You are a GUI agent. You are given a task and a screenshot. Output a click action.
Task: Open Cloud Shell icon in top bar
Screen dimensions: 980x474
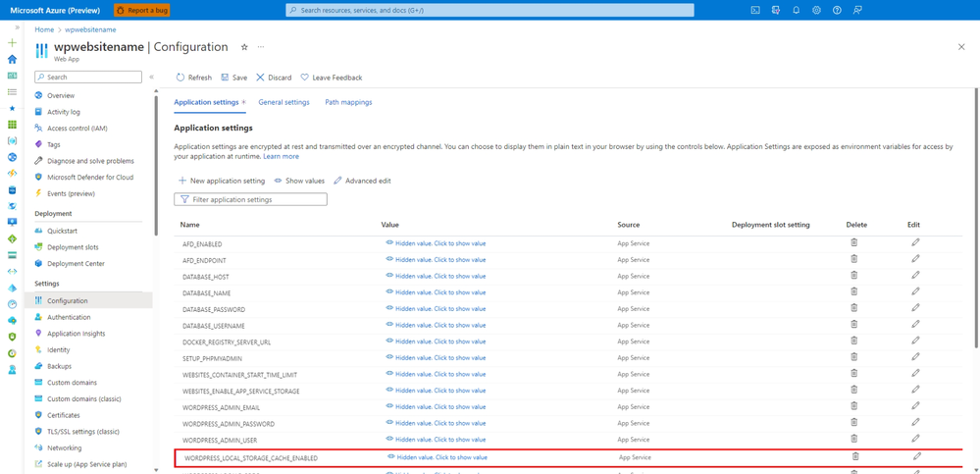pos(755,10)
